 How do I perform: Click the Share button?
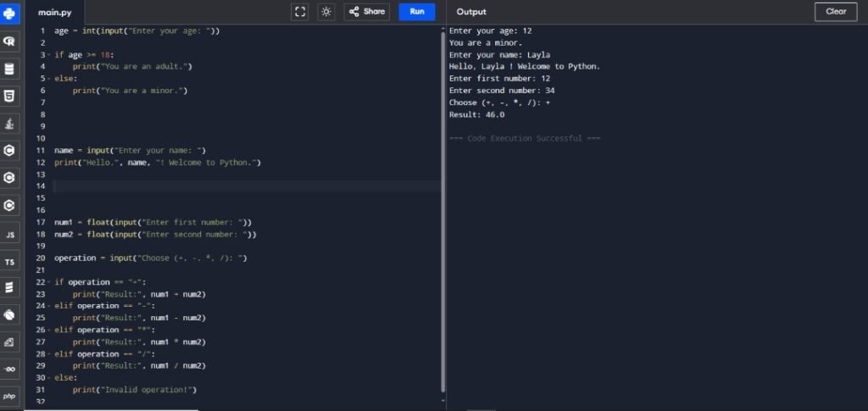tap(367, 12)
